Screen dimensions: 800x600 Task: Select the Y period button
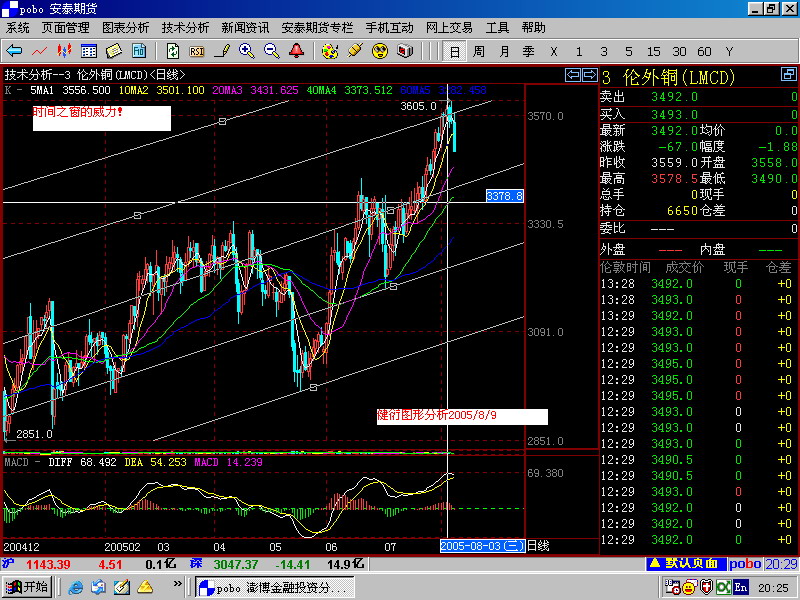(x=729, y=52)
